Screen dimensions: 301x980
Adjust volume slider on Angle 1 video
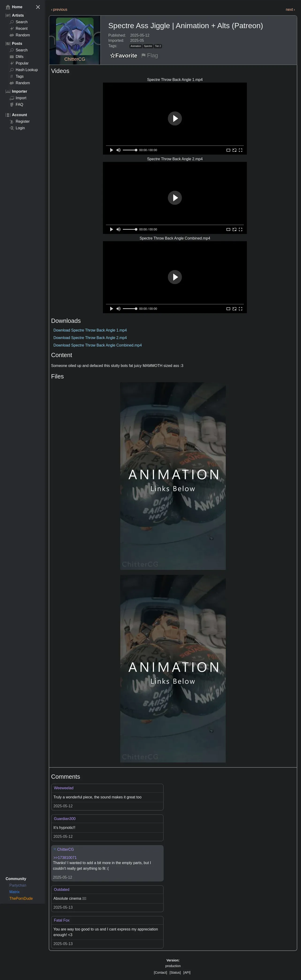(130, 150)
